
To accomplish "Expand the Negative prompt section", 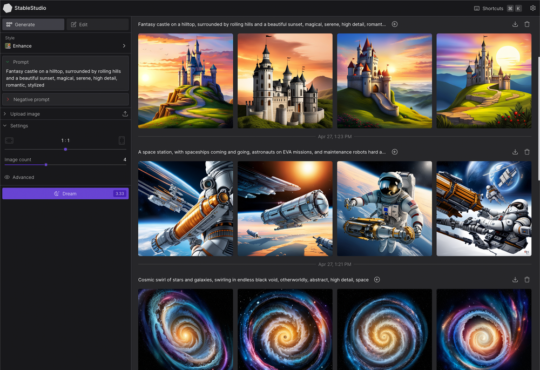I will (x=65, y=100).
